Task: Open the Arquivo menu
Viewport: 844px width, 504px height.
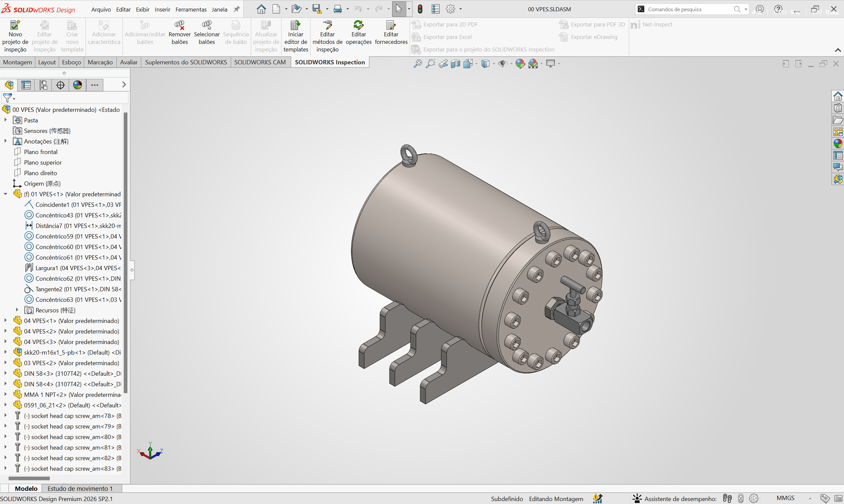Action: (x=101, y=10)
